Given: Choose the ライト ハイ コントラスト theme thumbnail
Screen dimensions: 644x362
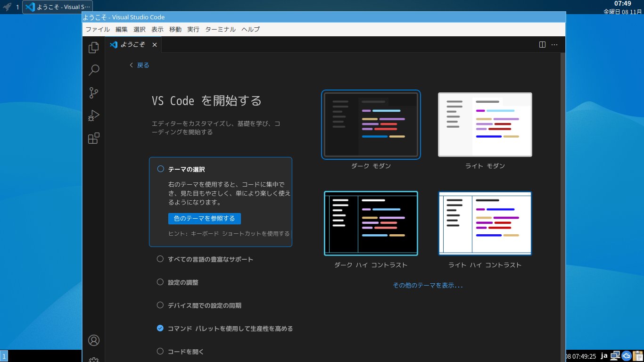Looking at the screenshot, I should click(485, 223).
